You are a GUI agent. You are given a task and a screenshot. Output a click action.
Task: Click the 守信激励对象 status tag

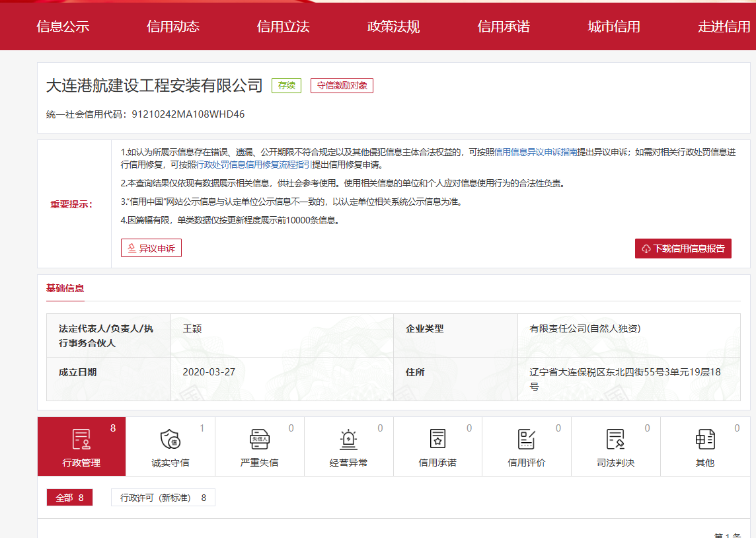[342, 85]
